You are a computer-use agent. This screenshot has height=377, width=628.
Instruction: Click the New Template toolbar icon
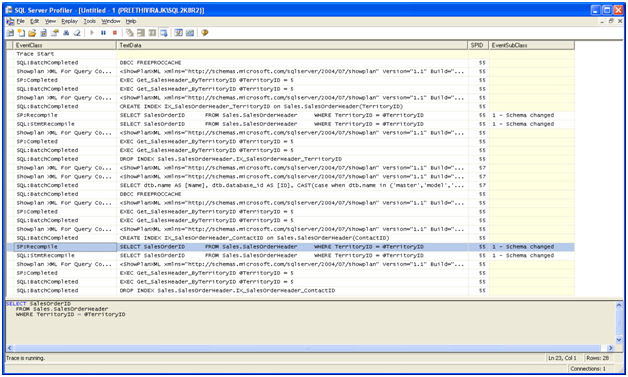21,33
